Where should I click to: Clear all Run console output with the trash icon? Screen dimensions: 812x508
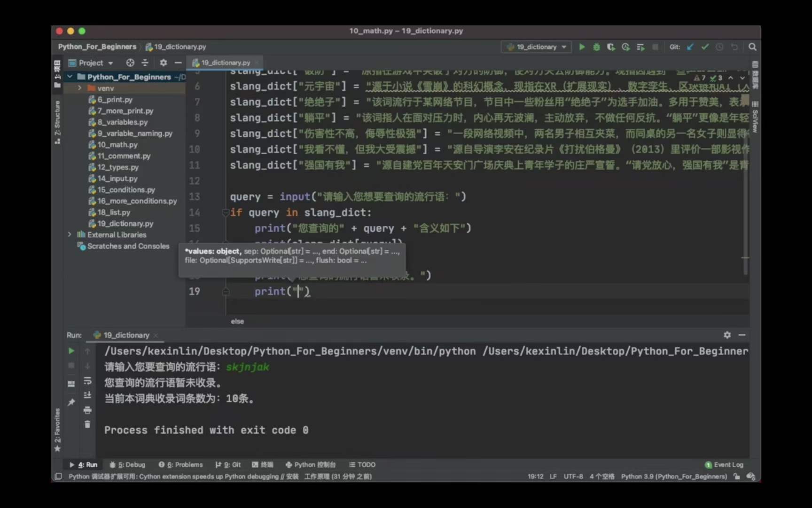click(x=87, y=424)
